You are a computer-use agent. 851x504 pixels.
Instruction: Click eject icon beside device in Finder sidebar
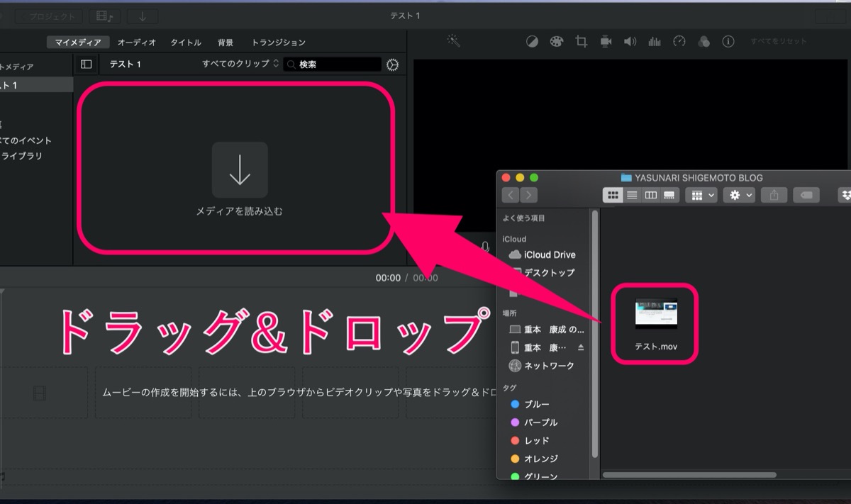[x=581, y=347]
